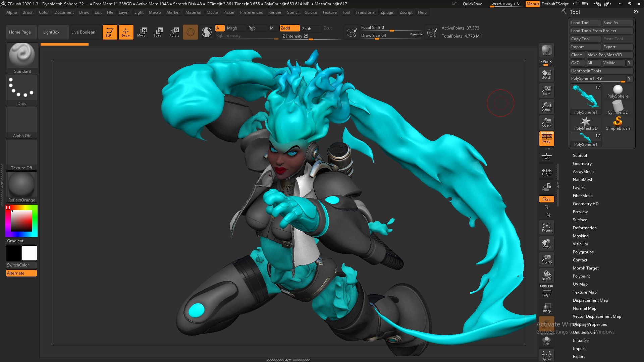The image size is (644, 362).
Task: Adjust the Draw Size slider
Action: (392, 36)
